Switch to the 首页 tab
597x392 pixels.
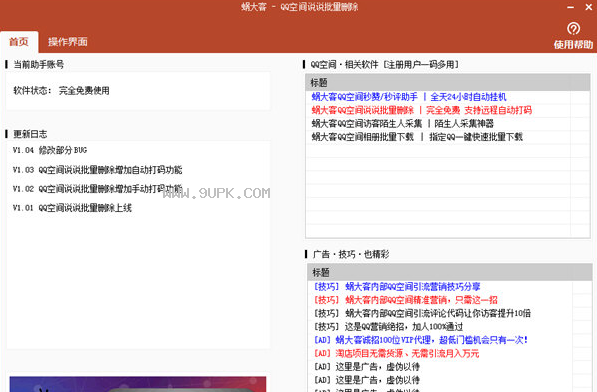[x=19, y=42]
